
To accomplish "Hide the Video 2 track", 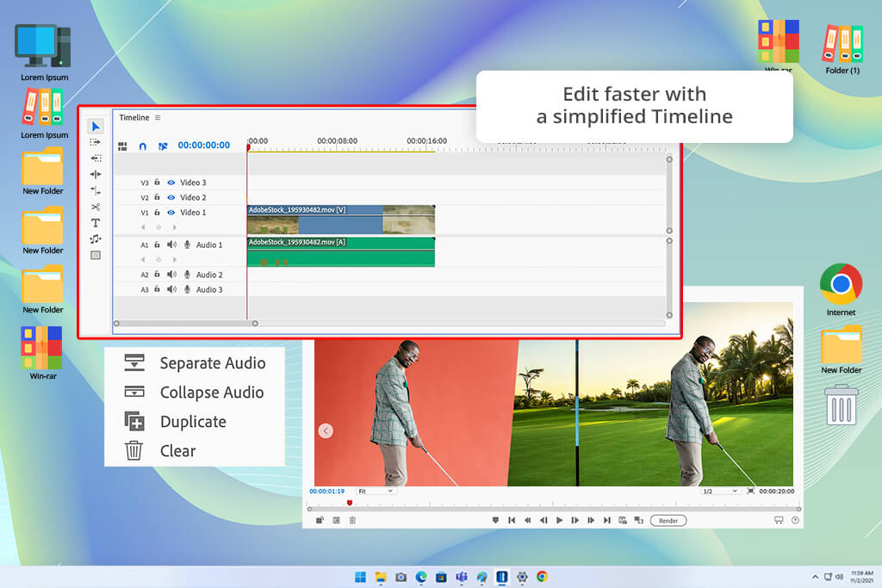I will tap(171, 197).
